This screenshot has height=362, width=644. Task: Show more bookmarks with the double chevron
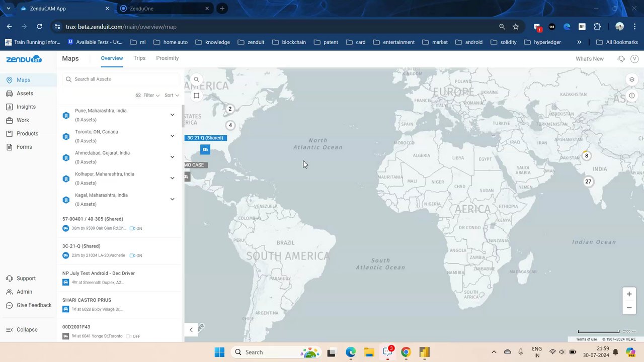(x=579, y=42)
